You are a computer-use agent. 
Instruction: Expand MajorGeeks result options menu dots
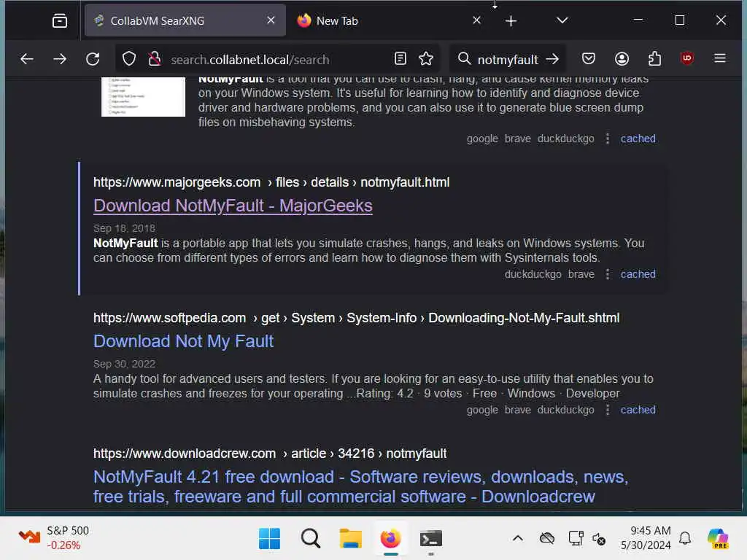[x=607, y=274]
